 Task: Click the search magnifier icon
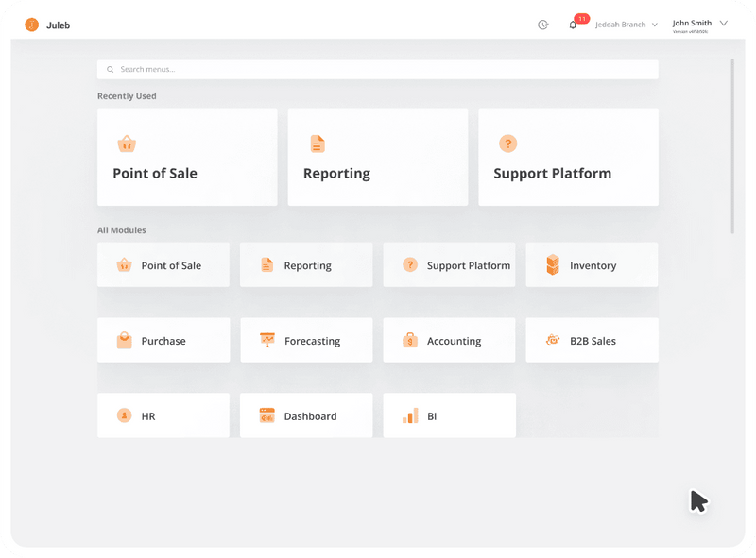(111, 70)
